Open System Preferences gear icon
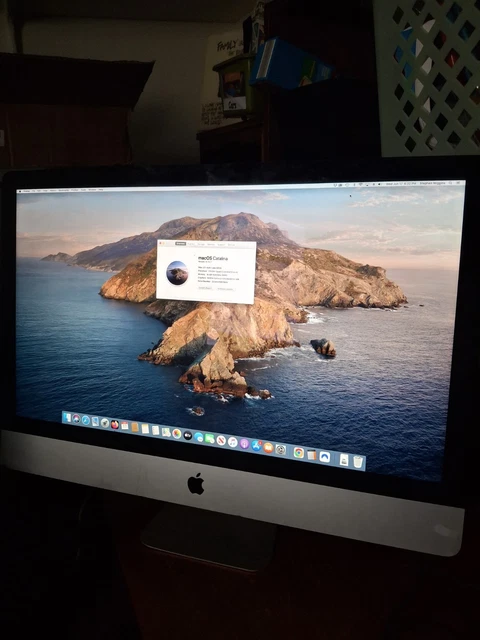 (280, 450)
